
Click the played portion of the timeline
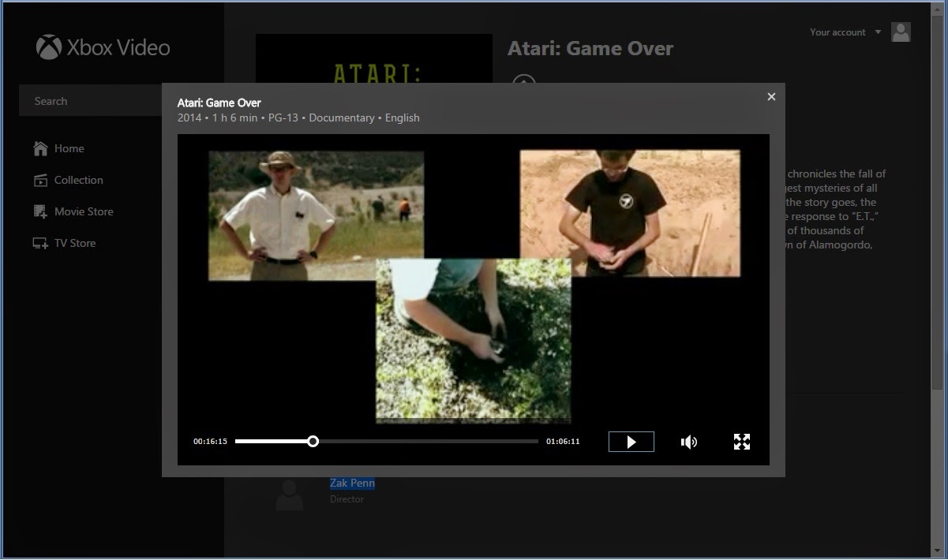[272, 442]
